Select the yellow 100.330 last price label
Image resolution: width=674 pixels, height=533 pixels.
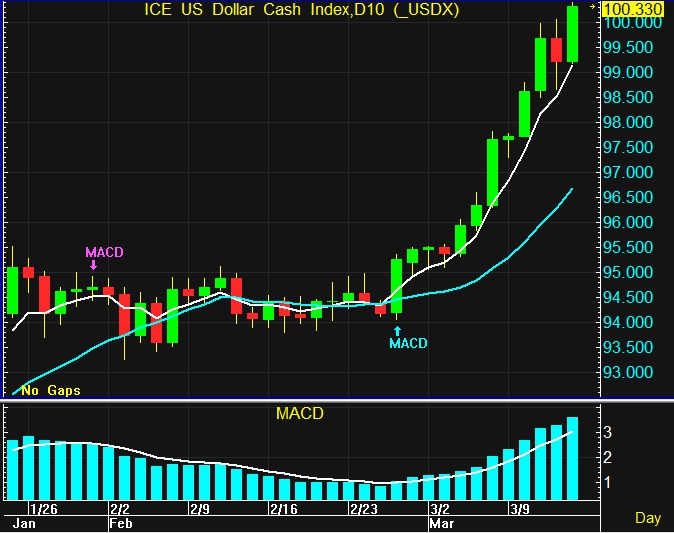point(633,9)
